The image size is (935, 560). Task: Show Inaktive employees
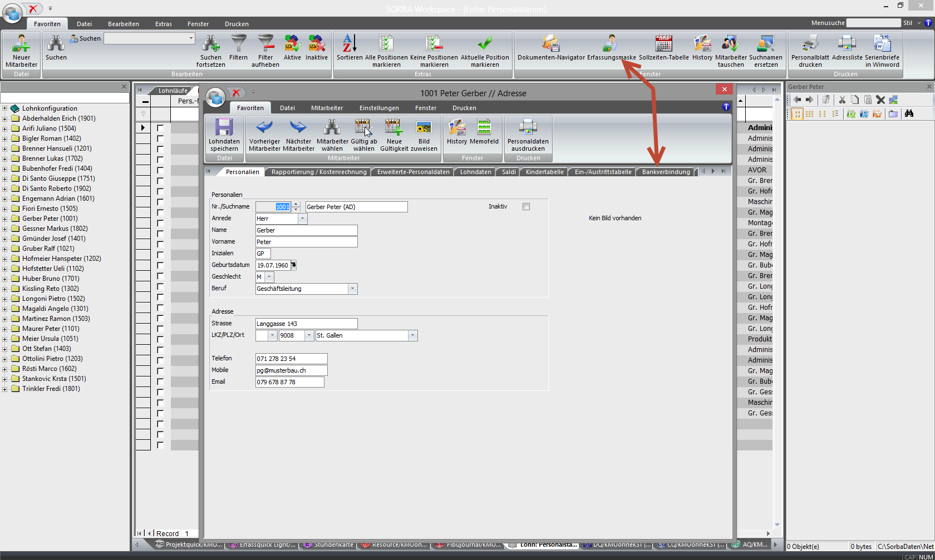coord(317,47)
